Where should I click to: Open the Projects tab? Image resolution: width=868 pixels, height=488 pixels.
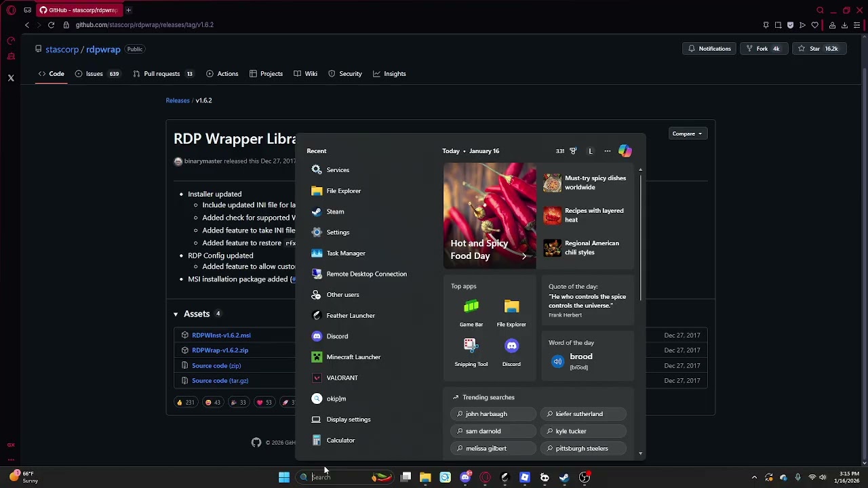(266, 74)
